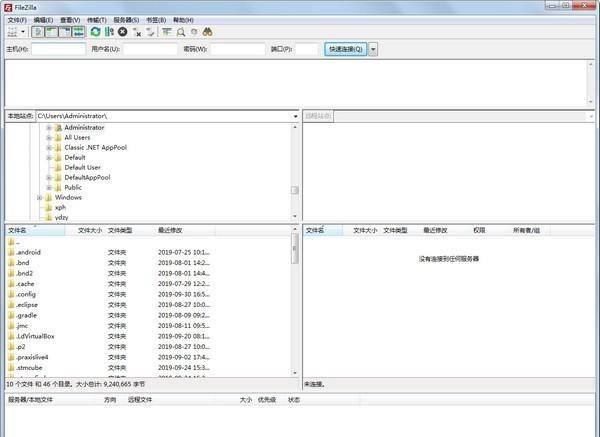Focus the 端口(P) port field
Image resolution: width=600 pixels, height=437 pixels.
click(307, 49)
